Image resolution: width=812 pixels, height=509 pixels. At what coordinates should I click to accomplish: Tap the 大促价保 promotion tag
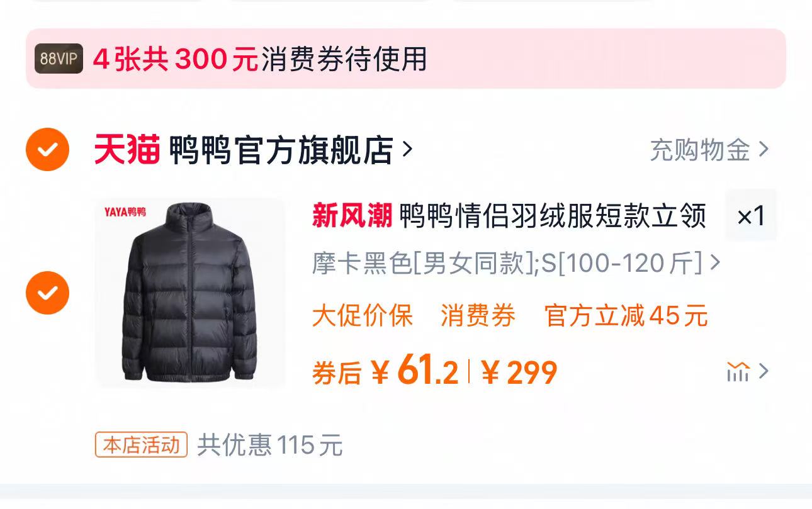pyautogui.click(x=363, y=315)
